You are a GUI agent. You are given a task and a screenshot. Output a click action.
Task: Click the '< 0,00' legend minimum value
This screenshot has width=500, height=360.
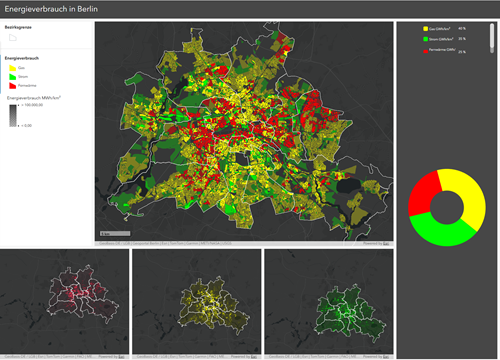click(27, 126)
